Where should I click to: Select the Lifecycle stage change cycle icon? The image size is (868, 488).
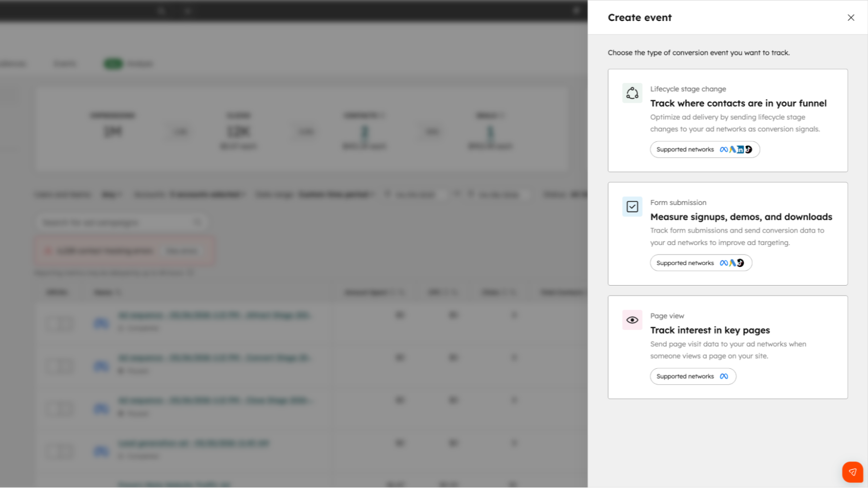click(x=632, y=93)
